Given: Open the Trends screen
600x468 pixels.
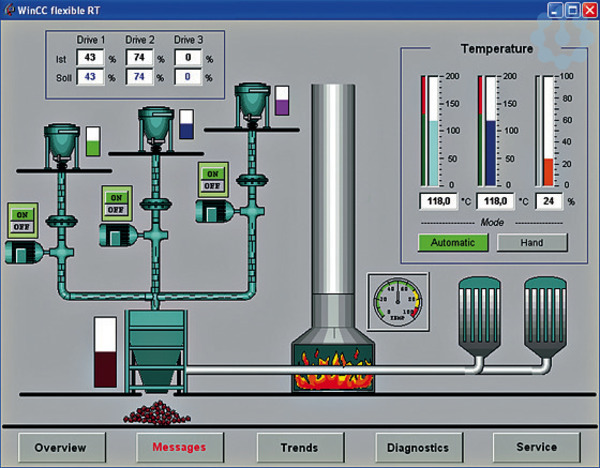Looking at the screenshot, I should 300,447.
